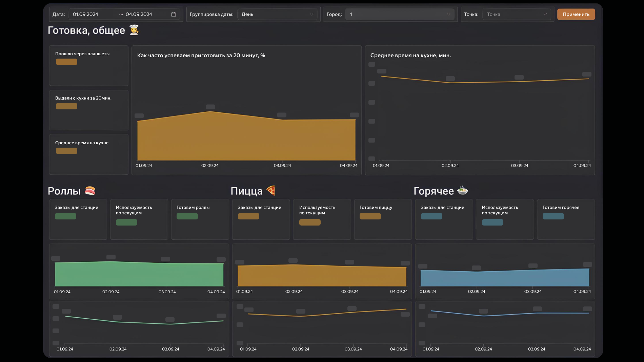The image size is (644, 362).
Task: Click the pizza slice icon next to Пицца
Action: [271, 191]
